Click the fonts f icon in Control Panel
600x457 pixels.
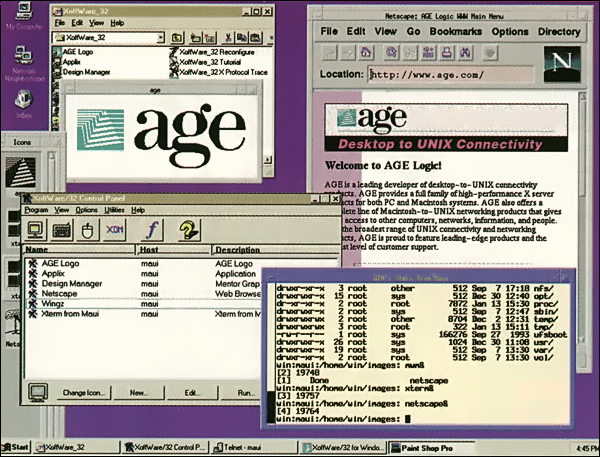tap(153, 230)
